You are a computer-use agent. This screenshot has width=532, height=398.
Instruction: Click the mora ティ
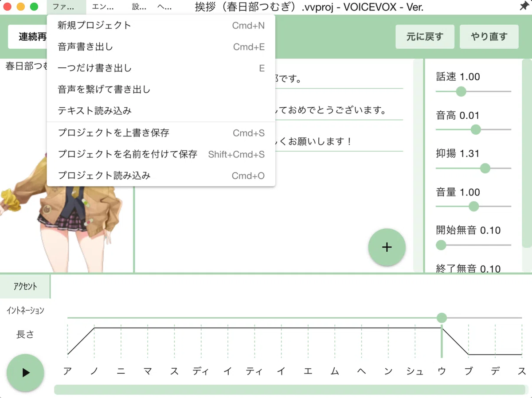coord(254,371)
